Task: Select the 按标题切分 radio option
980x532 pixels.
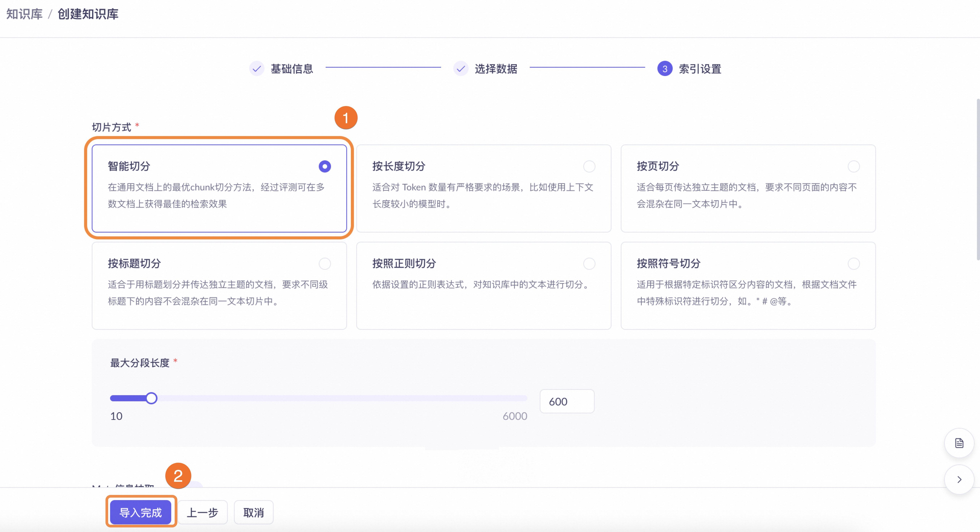Action: click(x=325, y=264)
